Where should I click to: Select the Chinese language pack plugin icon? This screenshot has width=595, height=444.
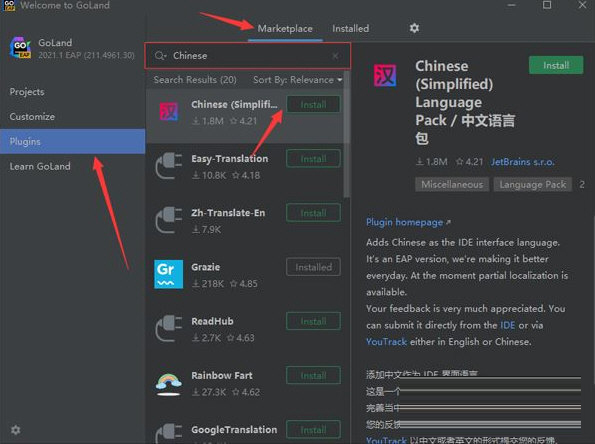tap(169, 112)
